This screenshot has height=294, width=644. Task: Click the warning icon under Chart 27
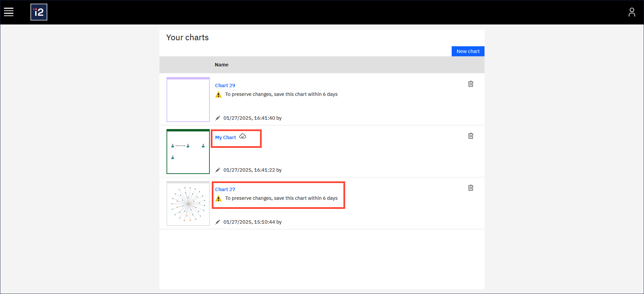click(x=218, y=198)
